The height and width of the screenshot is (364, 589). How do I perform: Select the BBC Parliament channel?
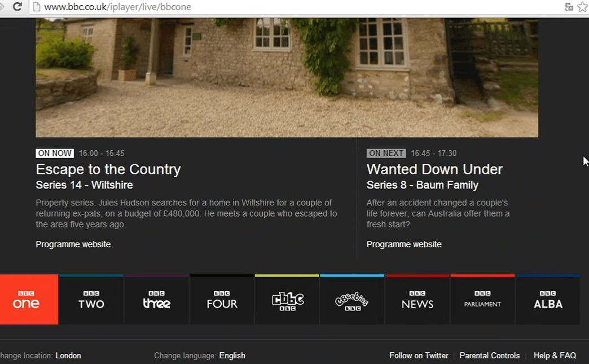pyautogui.click(x=483, y=300)
